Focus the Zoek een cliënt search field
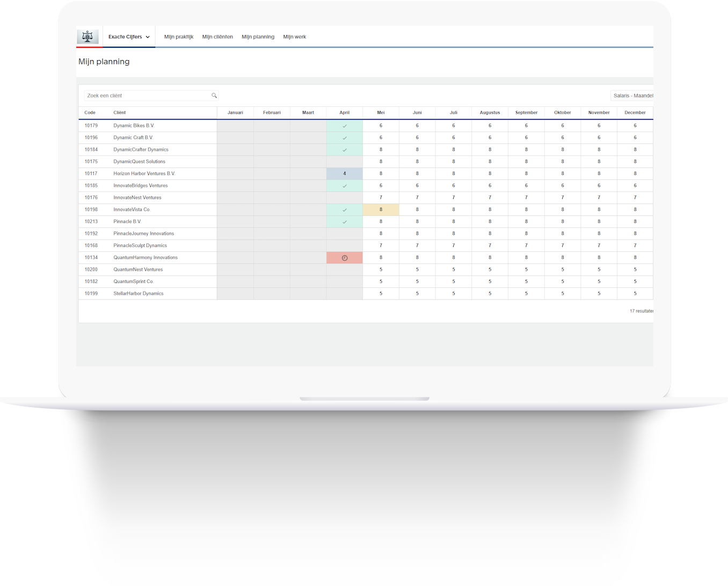Image resolution: width=728 pixels, height=586 pixels. tap(151, 96)
